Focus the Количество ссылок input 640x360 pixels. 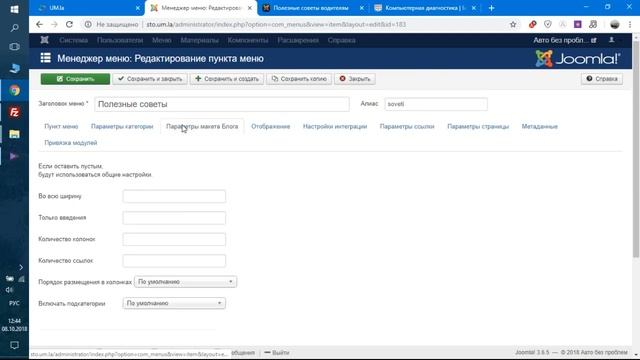(x=174, y=261)
